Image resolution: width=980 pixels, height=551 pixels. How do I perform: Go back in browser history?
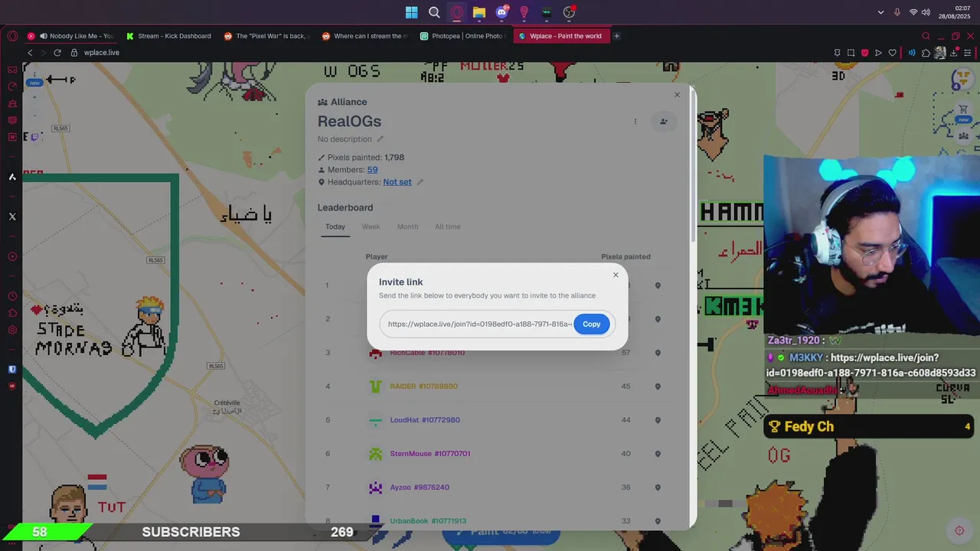click(30, 53)
